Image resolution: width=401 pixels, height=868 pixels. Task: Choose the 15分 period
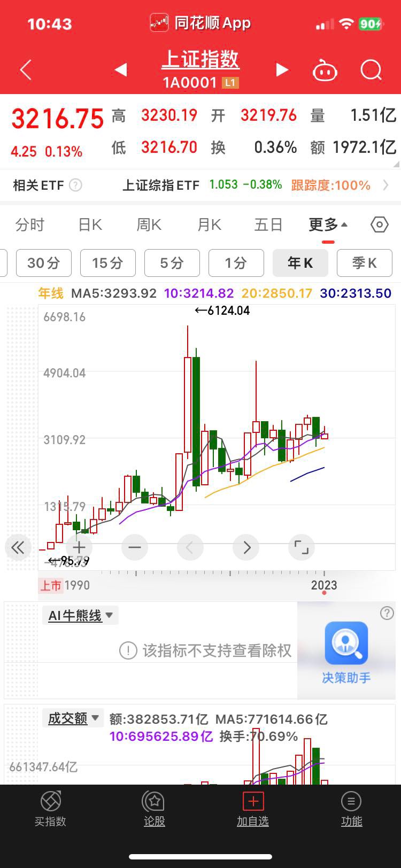pos(108,263)
